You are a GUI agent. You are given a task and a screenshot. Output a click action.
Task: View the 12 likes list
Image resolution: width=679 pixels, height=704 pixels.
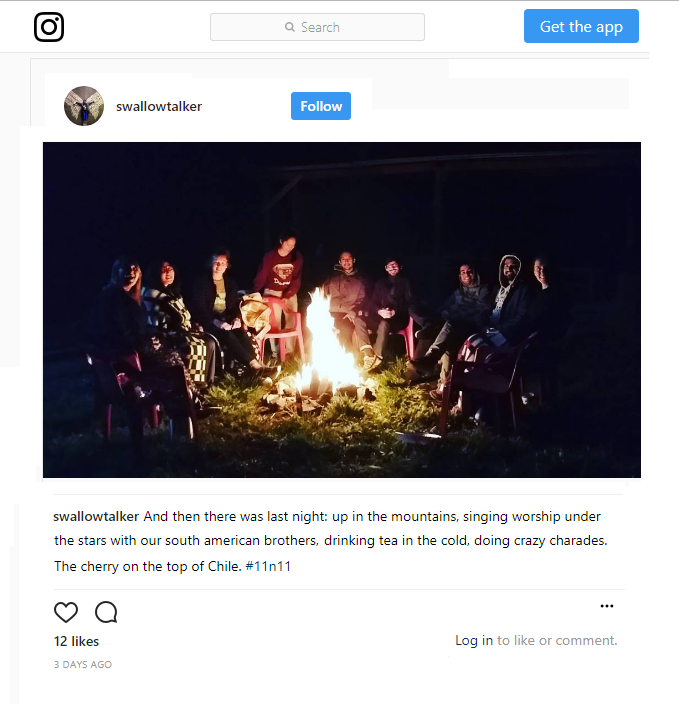tap(77, 641)
